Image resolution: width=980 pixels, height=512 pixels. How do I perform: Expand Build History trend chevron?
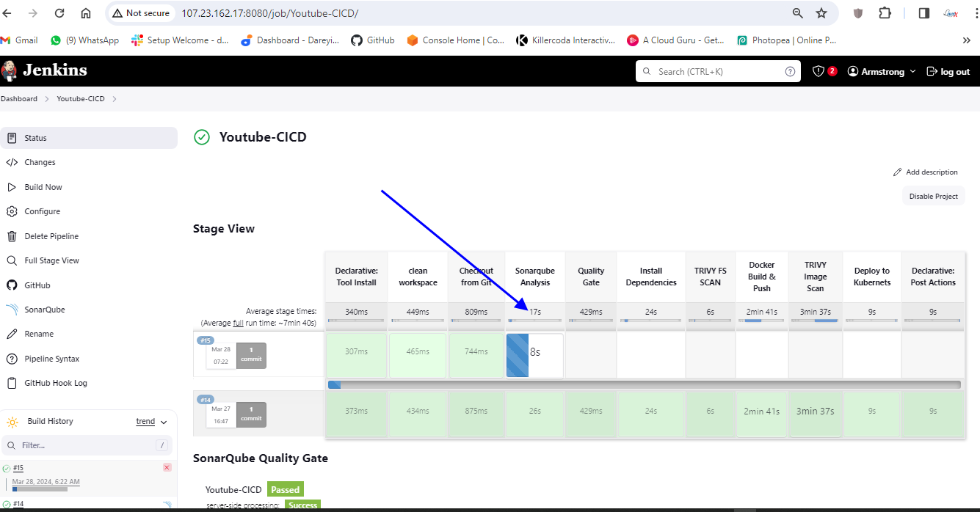[x=164, y=422]
